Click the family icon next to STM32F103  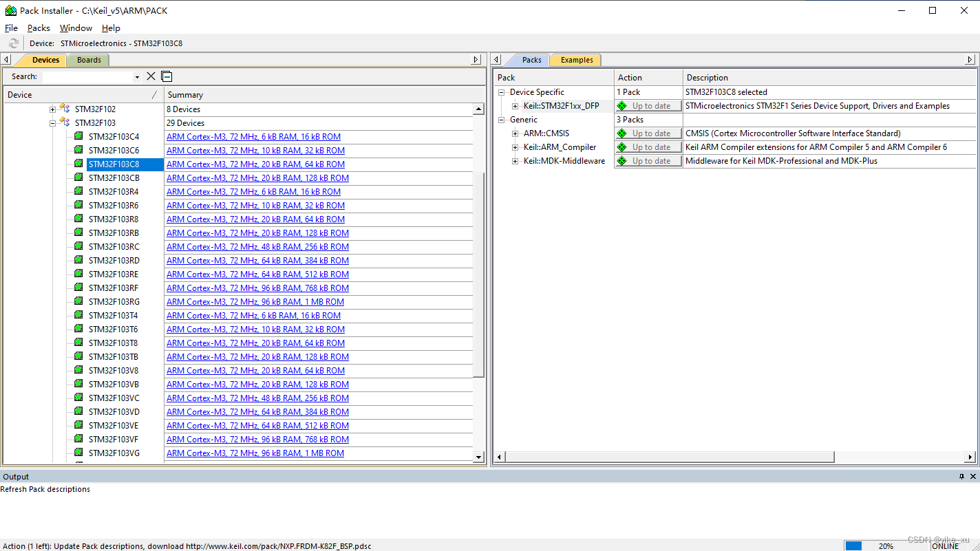(x=63, y=122)
